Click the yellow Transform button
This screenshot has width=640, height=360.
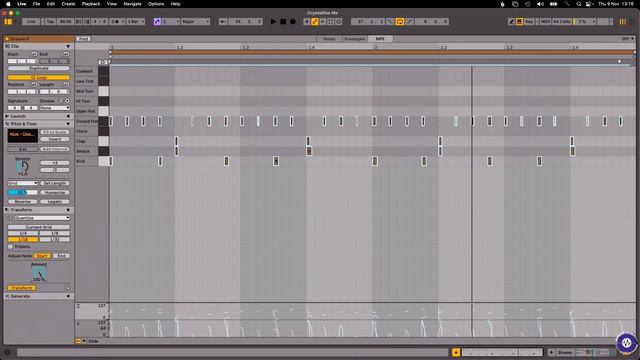coord(22,288)
